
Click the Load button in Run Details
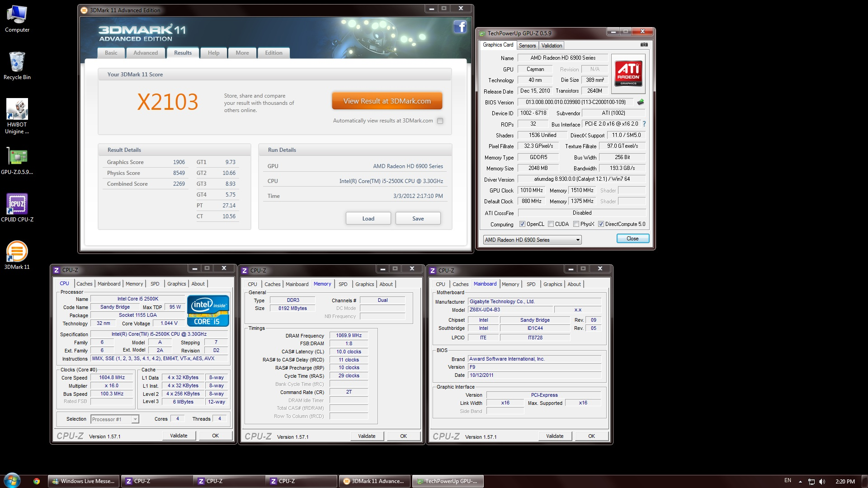pos(368,219)
